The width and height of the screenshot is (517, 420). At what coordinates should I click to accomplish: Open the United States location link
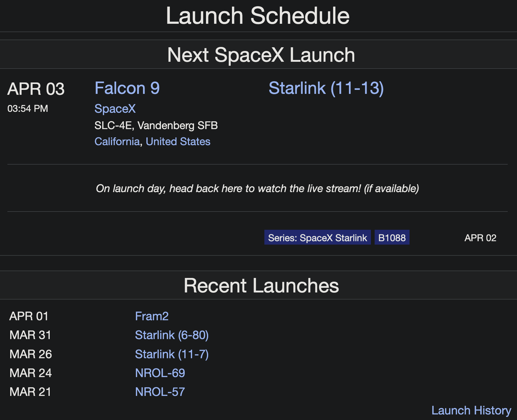coord(178,141)
